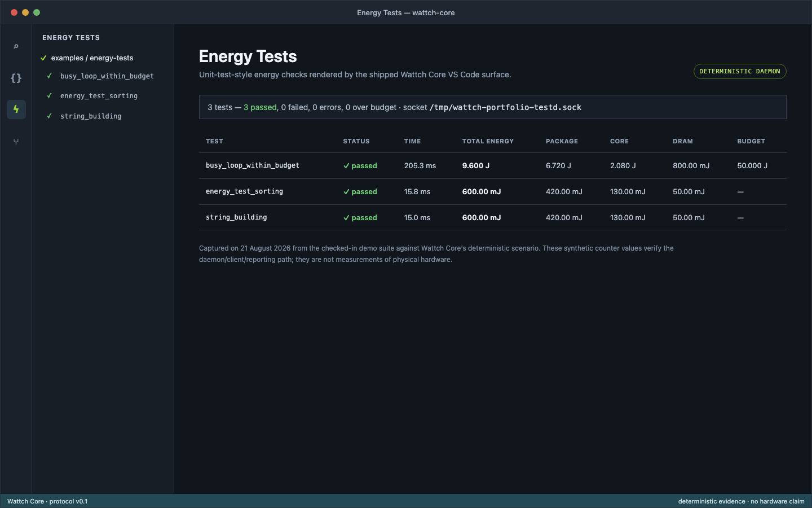The height and width of the screenshot is (508, 812).
Task: Select busy_loop_within_budget in the sidebar tree
Action: [107, 76]
